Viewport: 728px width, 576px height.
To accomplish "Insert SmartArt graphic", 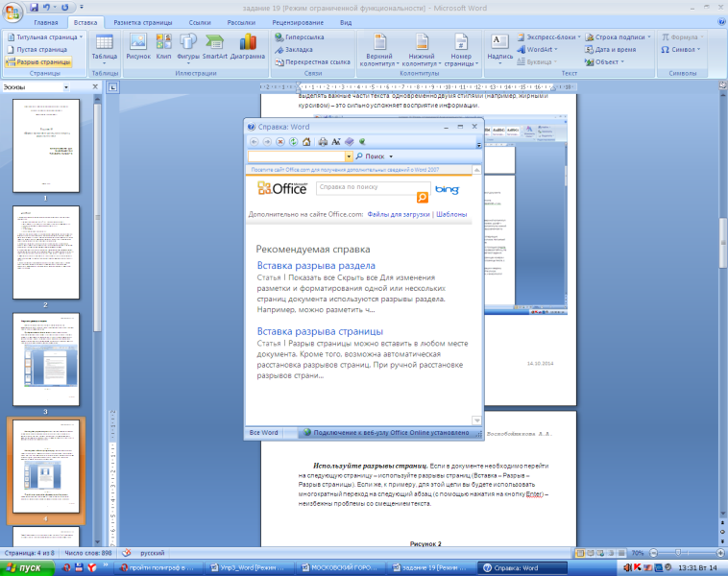I will point(215,46).
